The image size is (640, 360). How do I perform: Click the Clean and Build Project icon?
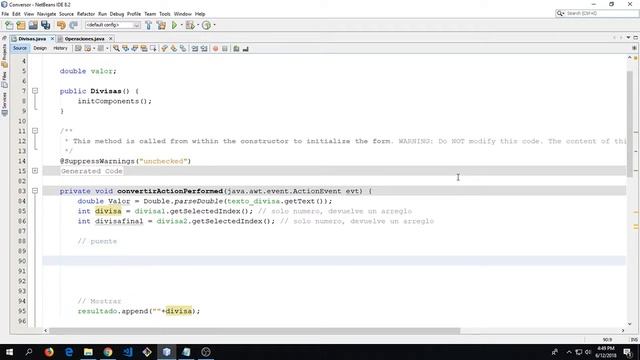click(x=162, y=25)
